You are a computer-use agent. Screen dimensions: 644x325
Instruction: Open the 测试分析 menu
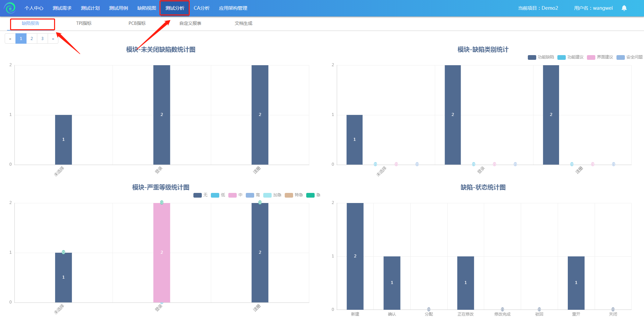click(175, 8)
